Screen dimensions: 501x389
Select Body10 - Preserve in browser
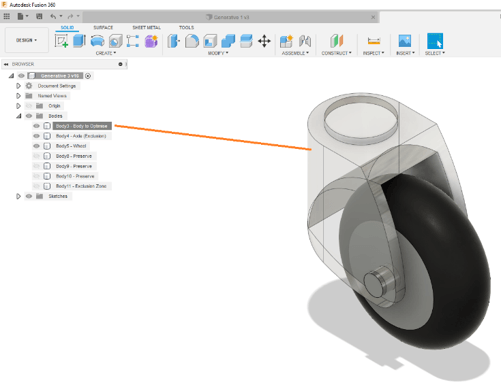pyautogui.click(x=75, y=176)
